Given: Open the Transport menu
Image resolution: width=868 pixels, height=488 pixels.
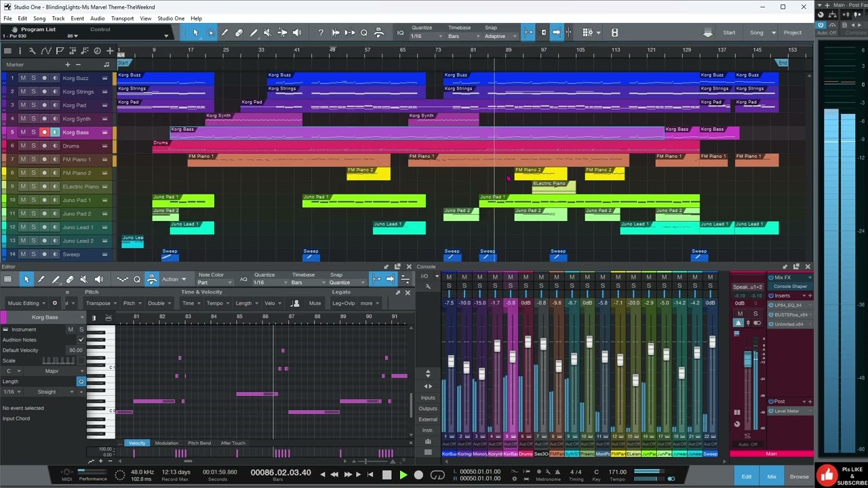Looking at the screenshot, I should click(x=122, y=18).
